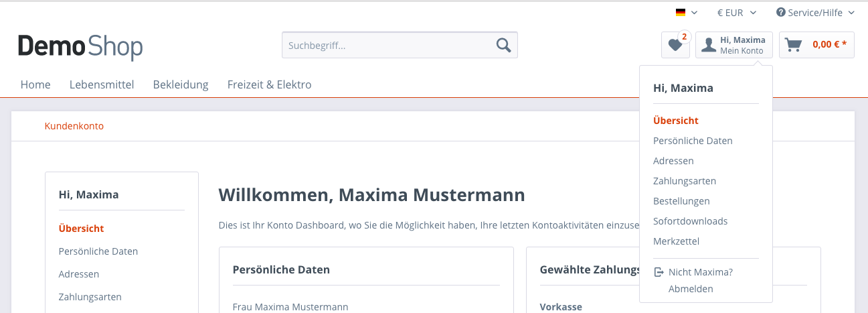Click the logout icon beside Nicht Maxima?
Viewport: 868px width, 313px height.
tap(659, 272)
